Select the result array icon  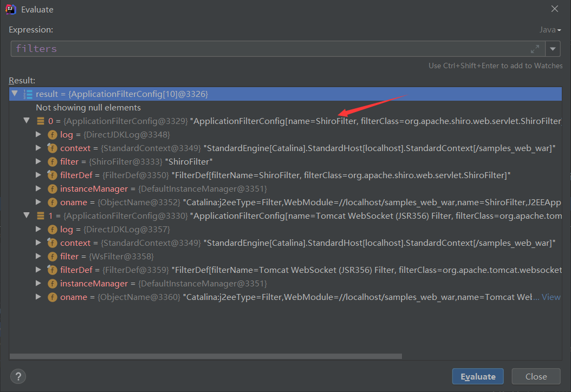tap(28, 94)
